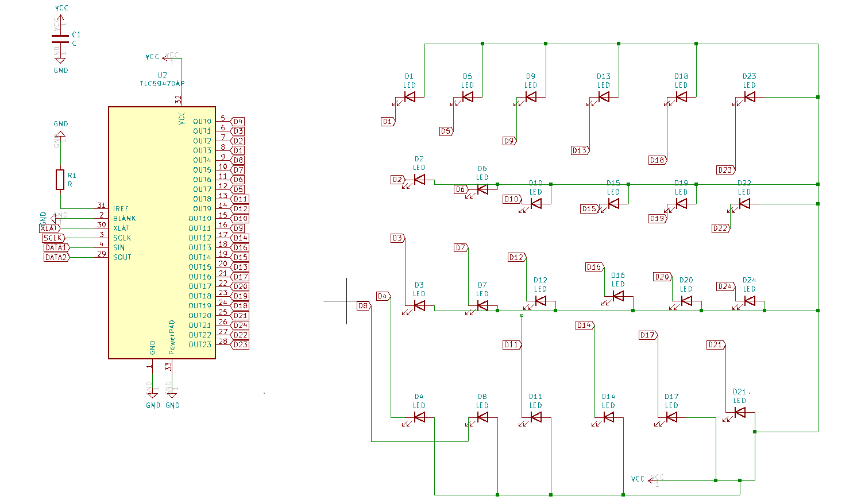Image resolution: width=861 pixels, height=504 pixels.
Task: Select the D18 label wired below LED D18
Action: (x=658, y=160)
